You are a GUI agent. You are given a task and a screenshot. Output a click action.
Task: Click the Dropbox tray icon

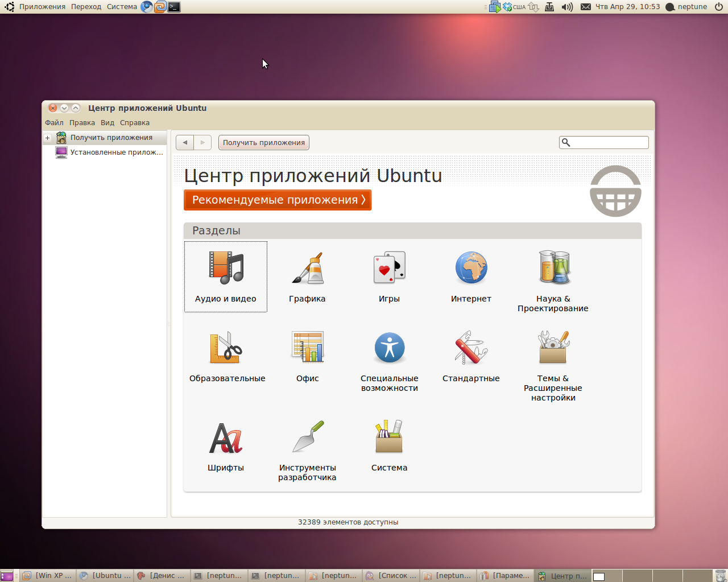click(507, 7)
